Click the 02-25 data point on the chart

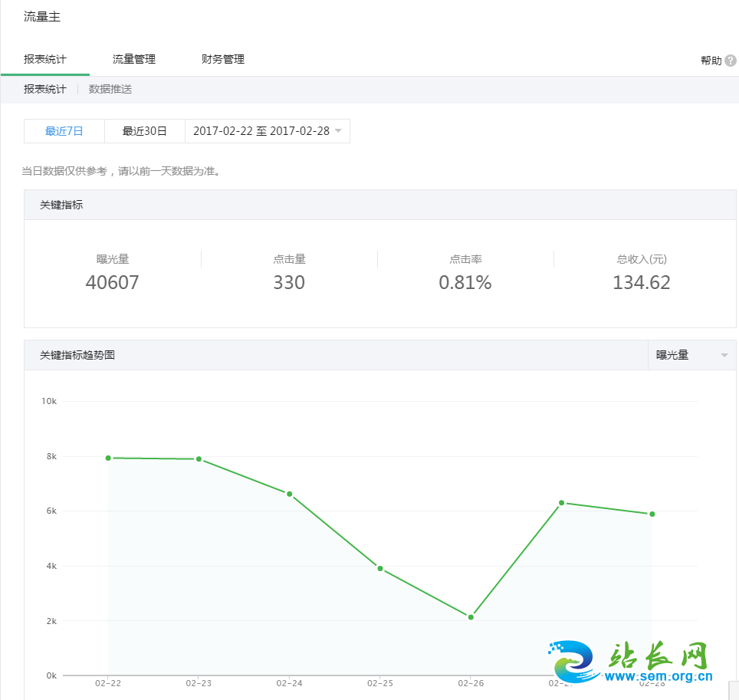point(380,569)
